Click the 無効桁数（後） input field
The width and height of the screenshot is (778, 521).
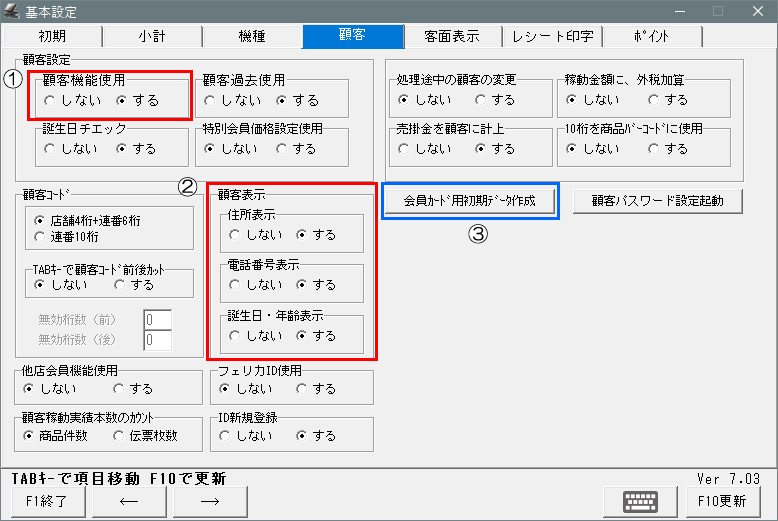click(157, 341)
